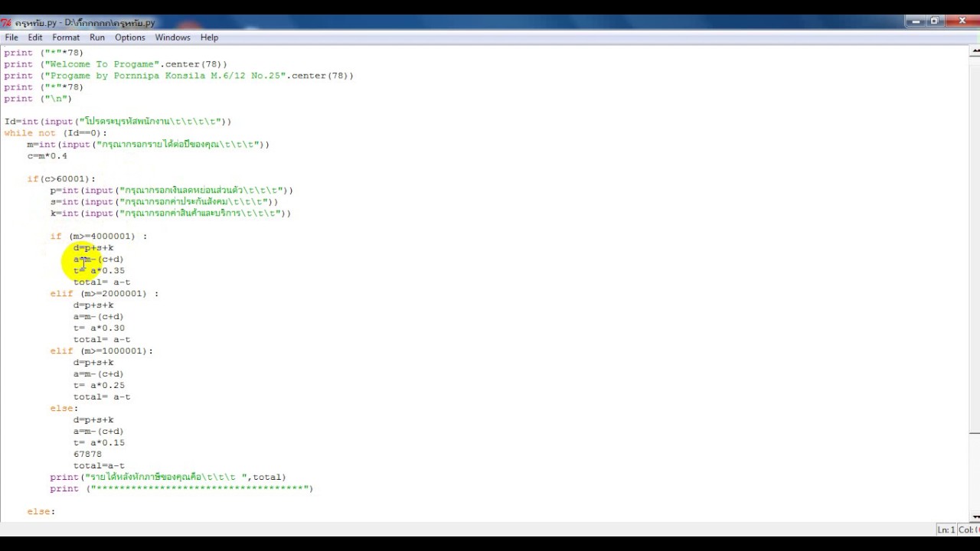Image resolution: width=980 pixels, height=551 pixels.
Task: Click the scrollbar down arrow
Action: tap(974, 517)
